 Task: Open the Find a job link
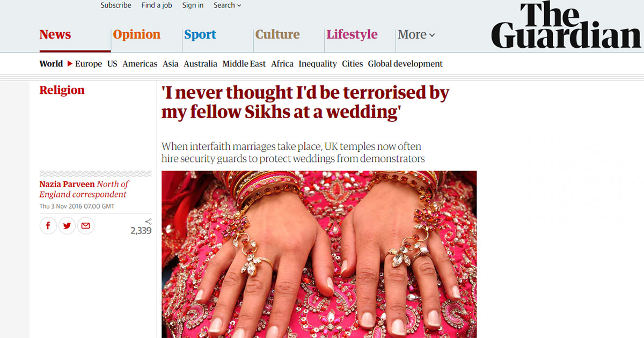157,5
